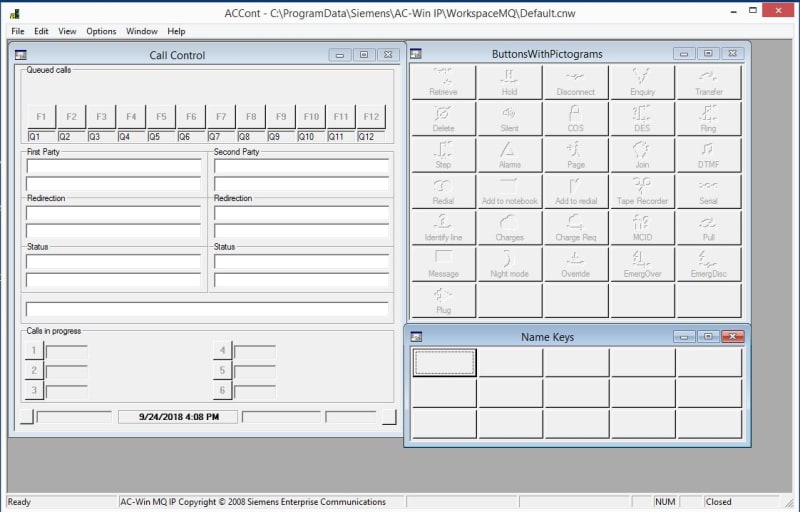Click the F8 queued call button

pyautogui.click(x=251, y=117)
